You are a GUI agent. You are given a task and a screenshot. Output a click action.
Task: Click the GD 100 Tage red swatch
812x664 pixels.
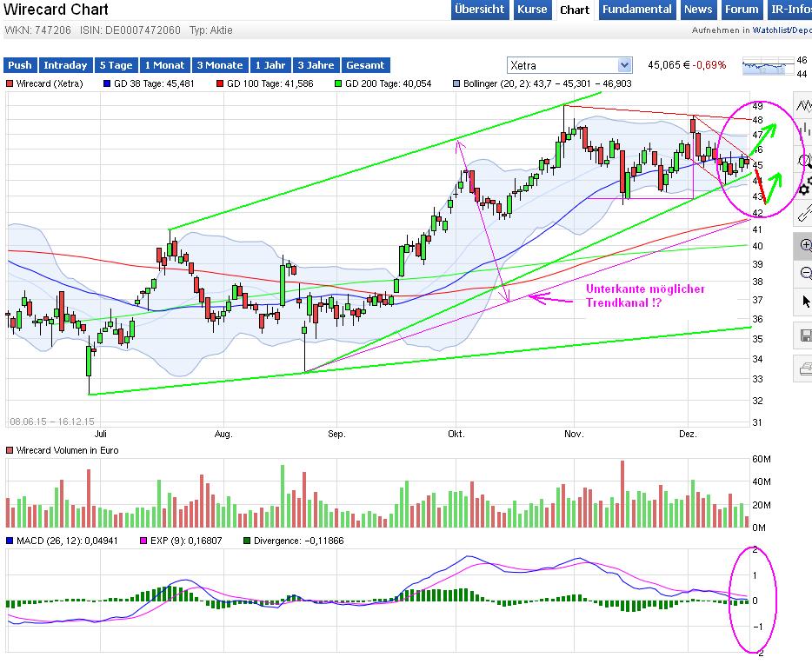click(220, 83)
